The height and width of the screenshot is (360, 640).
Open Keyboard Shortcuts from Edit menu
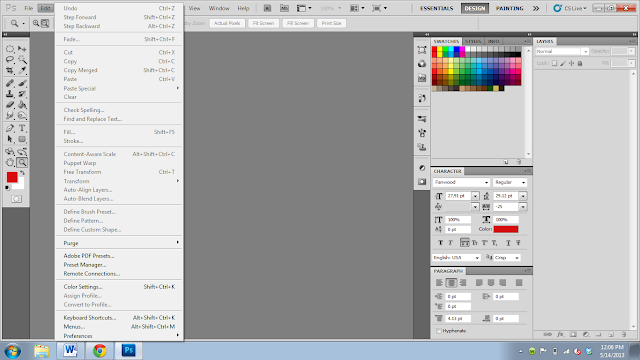[x=119, y=318]
